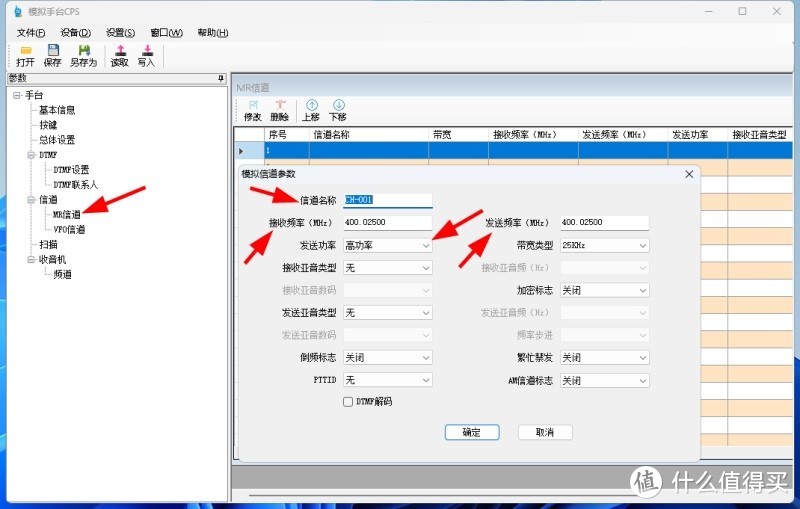Click the 读取 (Read) from radio icon
This screenshot has height=509, width=800.
click(x=120, y=55)
